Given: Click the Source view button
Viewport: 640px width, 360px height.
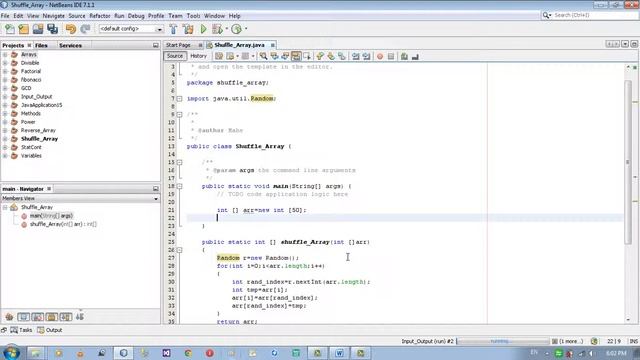Looking at the screenshot, I should tap(175, 56).
